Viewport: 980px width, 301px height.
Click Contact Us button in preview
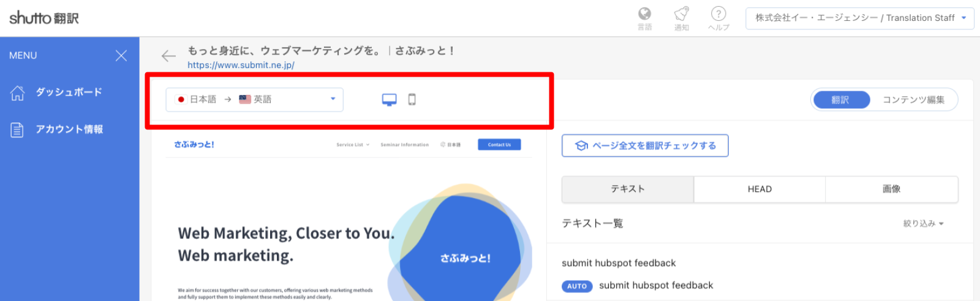coord(499,145)
